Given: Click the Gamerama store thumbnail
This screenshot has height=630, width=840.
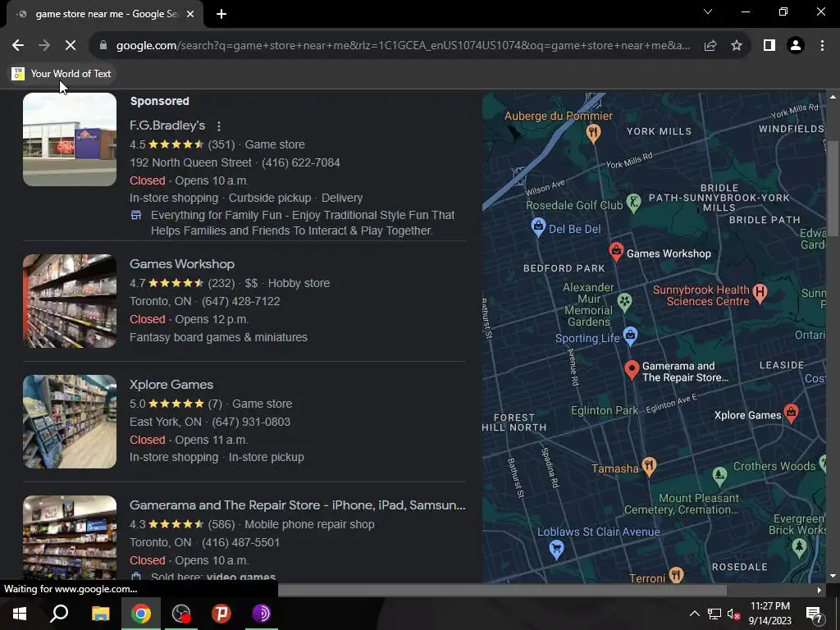Looking at the screenshot, I should point(70,537).
